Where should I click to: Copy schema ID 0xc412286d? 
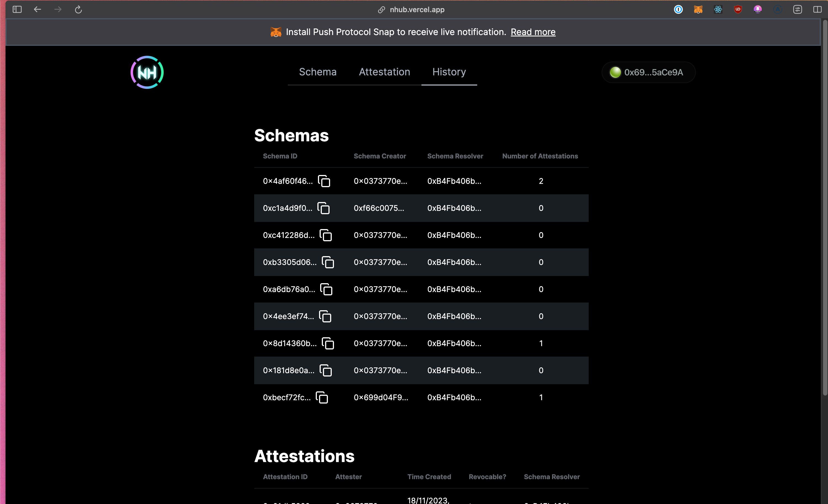[x=326, y=235]
